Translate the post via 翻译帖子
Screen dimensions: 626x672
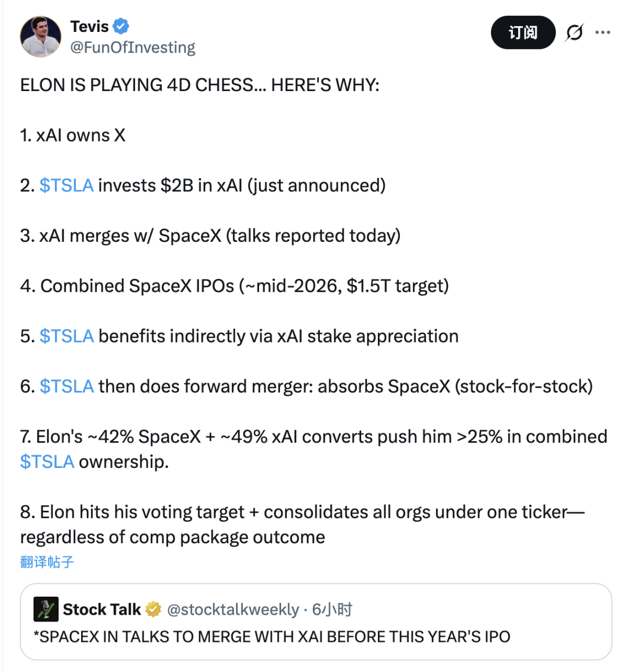pyautogui.click(x=47, y=562)
